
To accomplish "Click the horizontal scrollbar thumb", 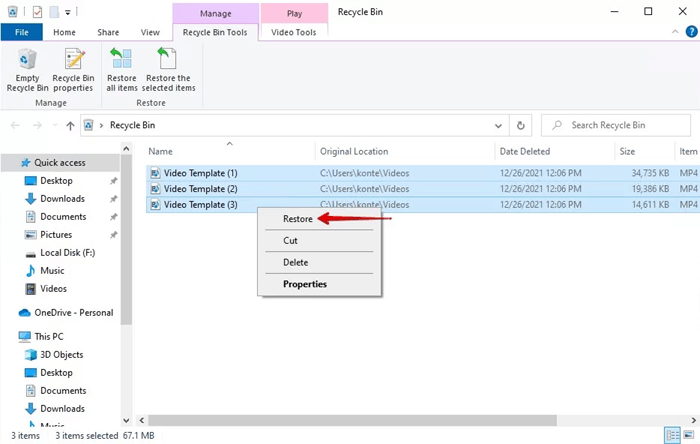I will [352, 420].
